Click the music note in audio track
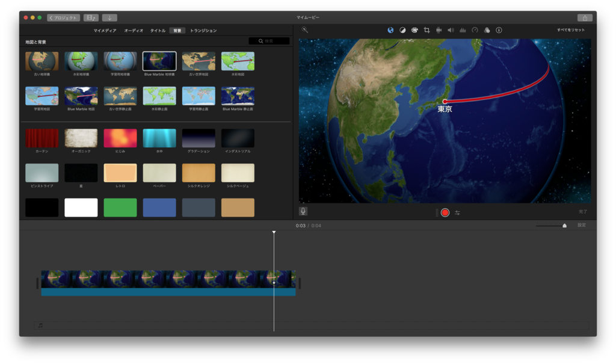Screen dimensions: 616x364 (x=40, y=325)
